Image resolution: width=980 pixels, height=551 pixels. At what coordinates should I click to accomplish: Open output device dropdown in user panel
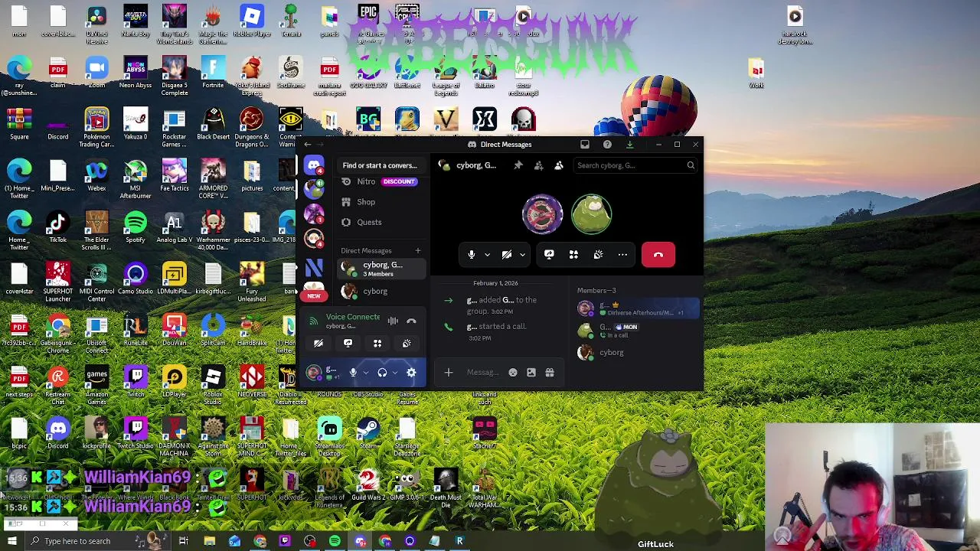394,373
